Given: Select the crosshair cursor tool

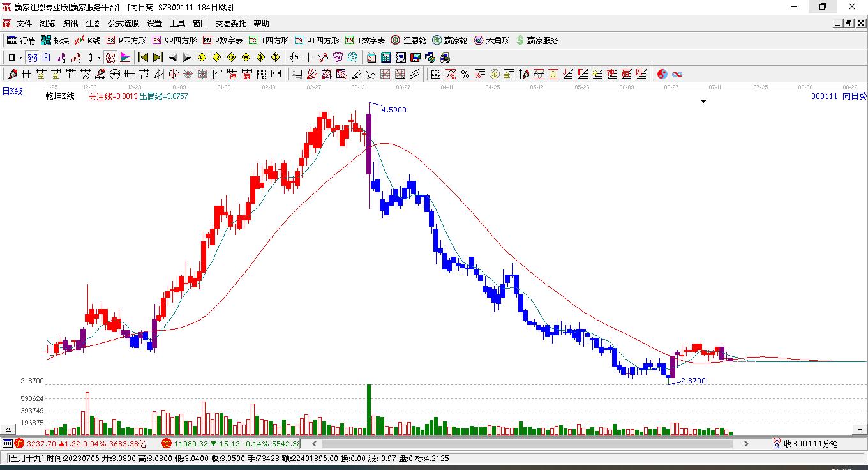Looking at the screenshot, I should click(309, 57).
